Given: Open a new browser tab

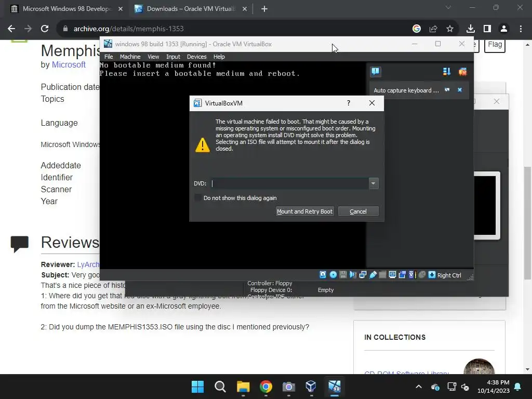Looking at the screenshot, I should (264, 9).
